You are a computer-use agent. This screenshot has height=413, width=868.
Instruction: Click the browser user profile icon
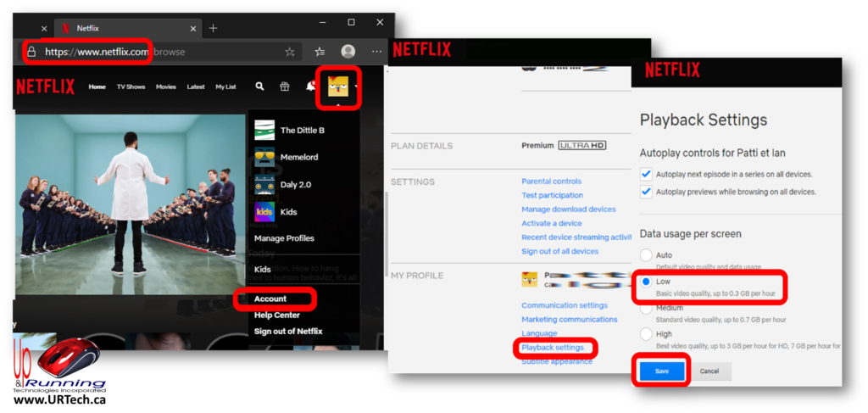point(348,52)
